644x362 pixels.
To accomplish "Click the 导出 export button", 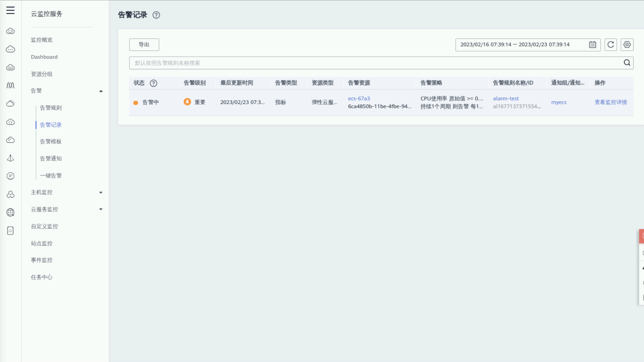I will click(144, 45).
